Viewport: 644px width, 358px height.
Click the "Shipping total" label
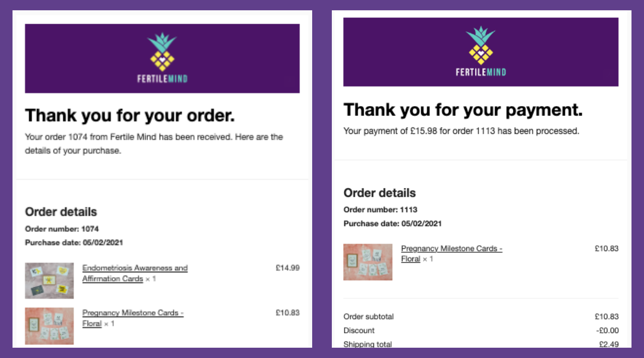tap(368, 344)
